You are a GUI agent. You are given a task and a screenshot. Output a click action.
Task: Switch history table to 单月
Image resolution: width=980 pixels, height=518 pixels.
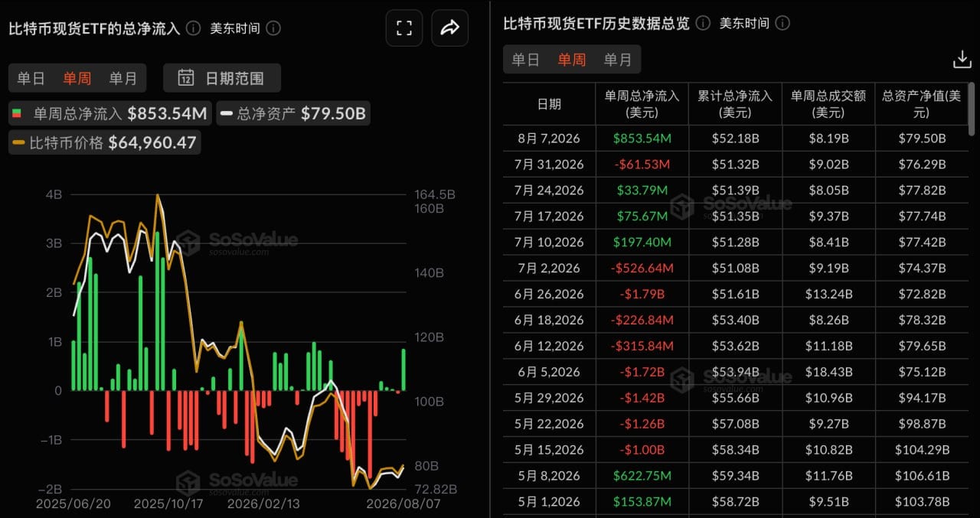[618, 60]
